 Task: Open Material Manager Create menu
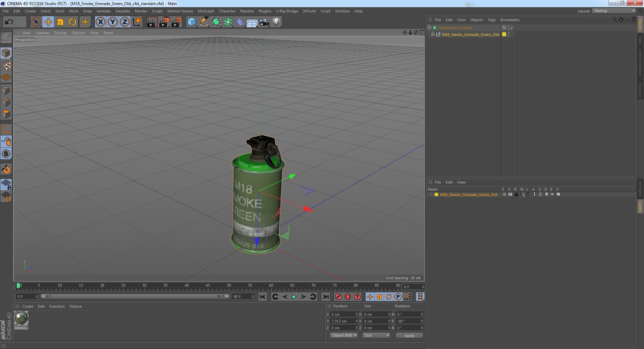pyautogui.click(x=28, y=306)
